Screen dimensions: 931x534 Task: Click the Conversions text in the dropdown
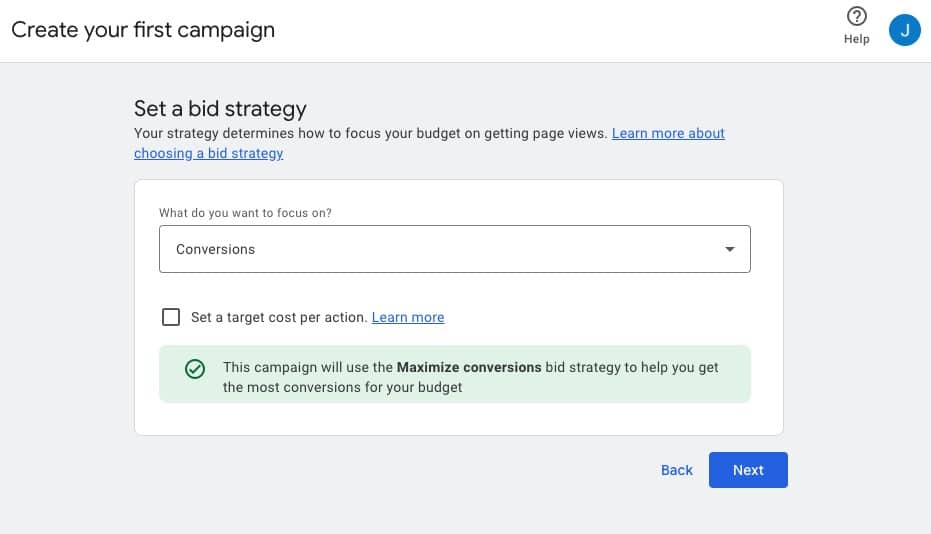(x=215, y=249)
